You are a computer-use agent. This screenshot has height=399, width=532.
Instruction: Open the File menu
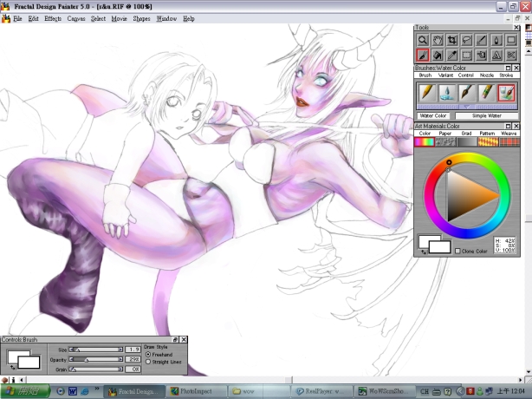coord(17,19)
